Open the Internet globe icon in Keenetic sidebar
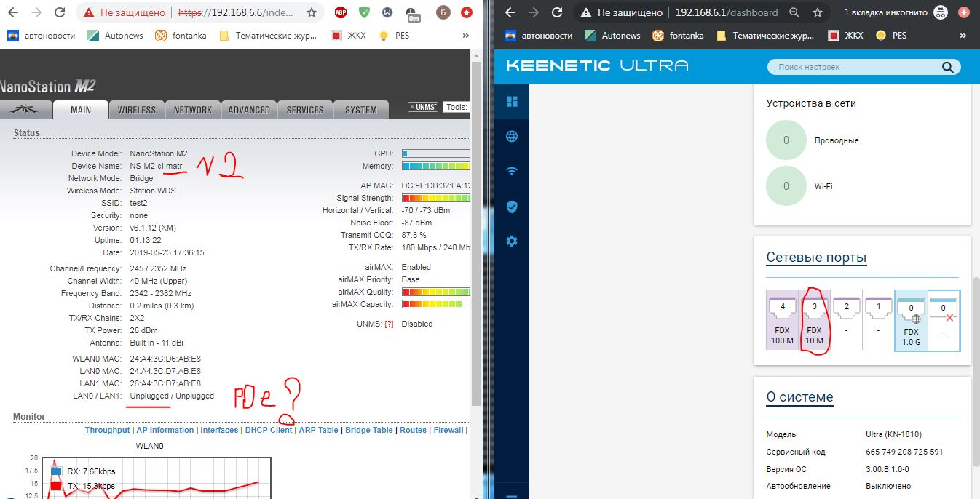Image resolution: width=980 pixels, height=499 pixels. (512, 137)
